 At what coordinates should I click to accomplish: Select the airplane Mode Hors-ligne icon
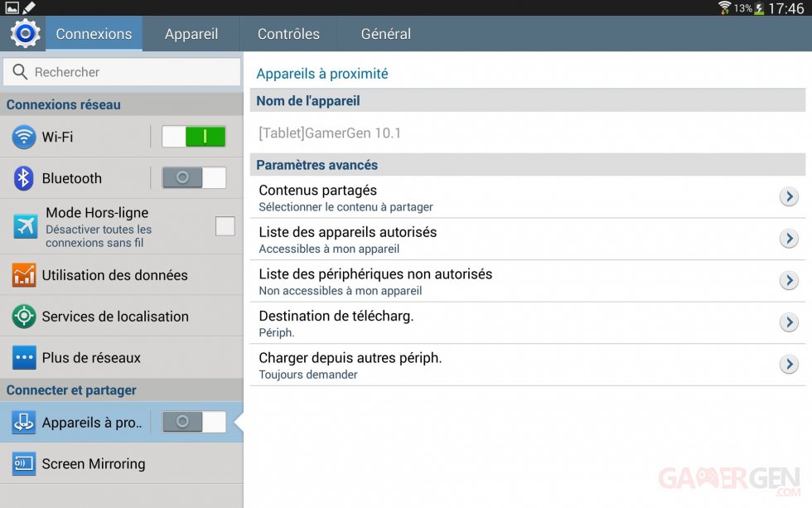25,226
